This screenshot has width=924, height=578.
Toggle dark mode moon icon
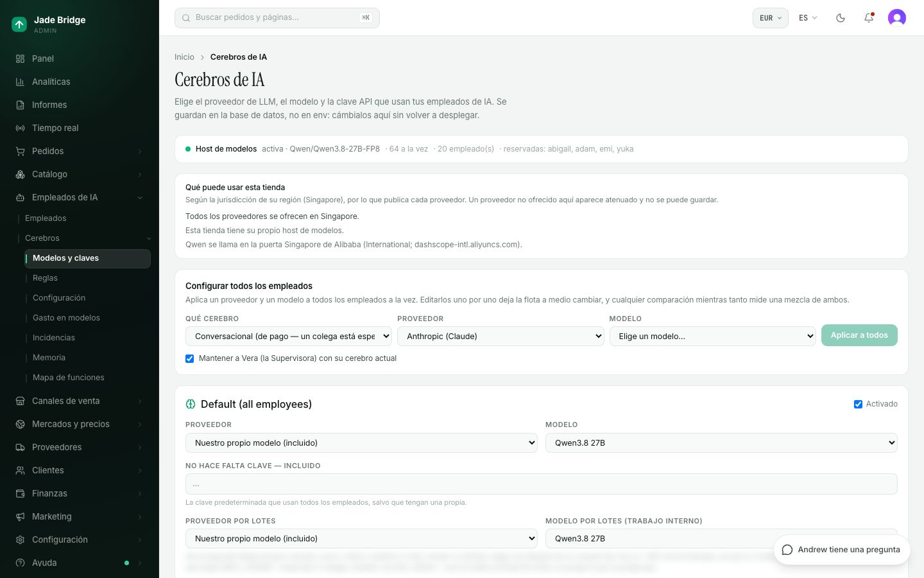click(x=841, y=18)
